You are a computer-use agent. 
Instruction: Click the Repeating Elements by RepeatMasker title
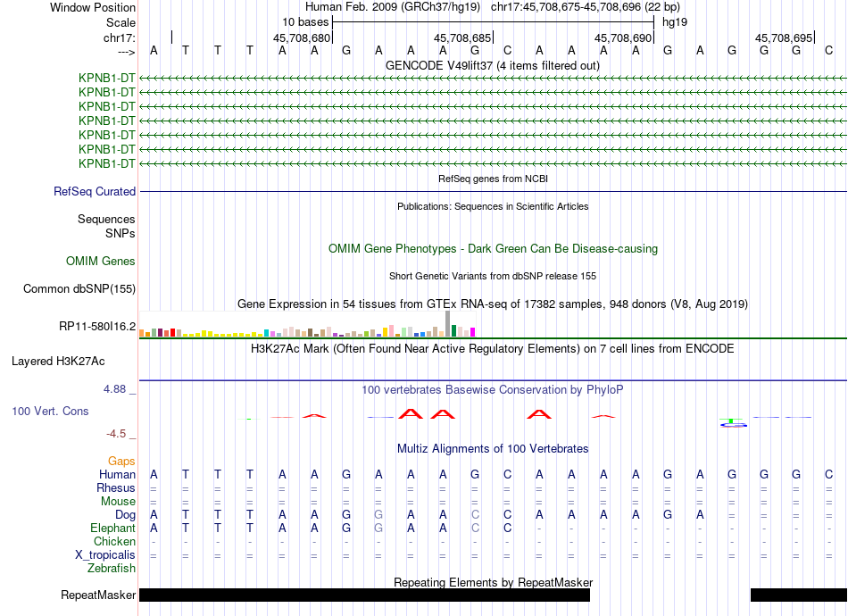494,582
